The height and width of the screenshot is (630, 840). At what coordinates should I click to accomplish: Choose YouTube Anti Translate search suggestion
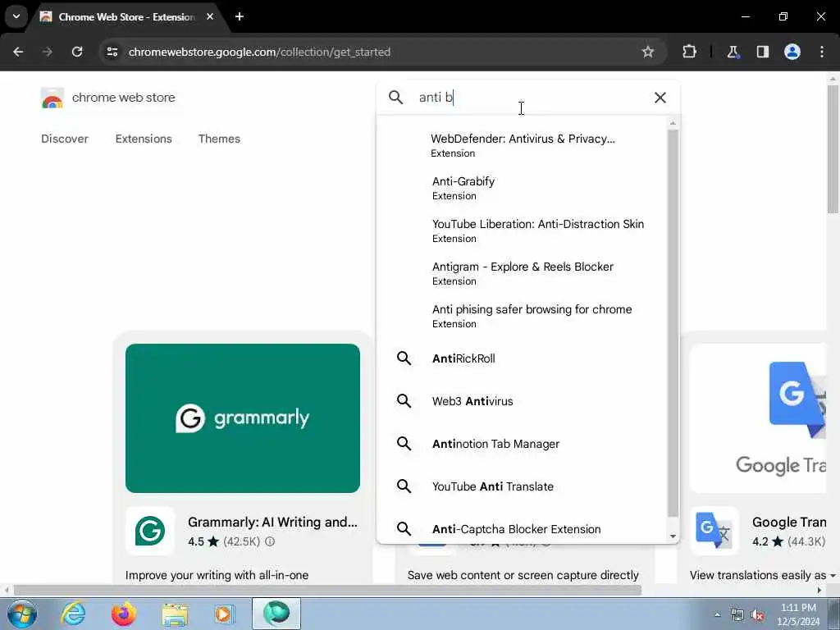coord(523,486)
